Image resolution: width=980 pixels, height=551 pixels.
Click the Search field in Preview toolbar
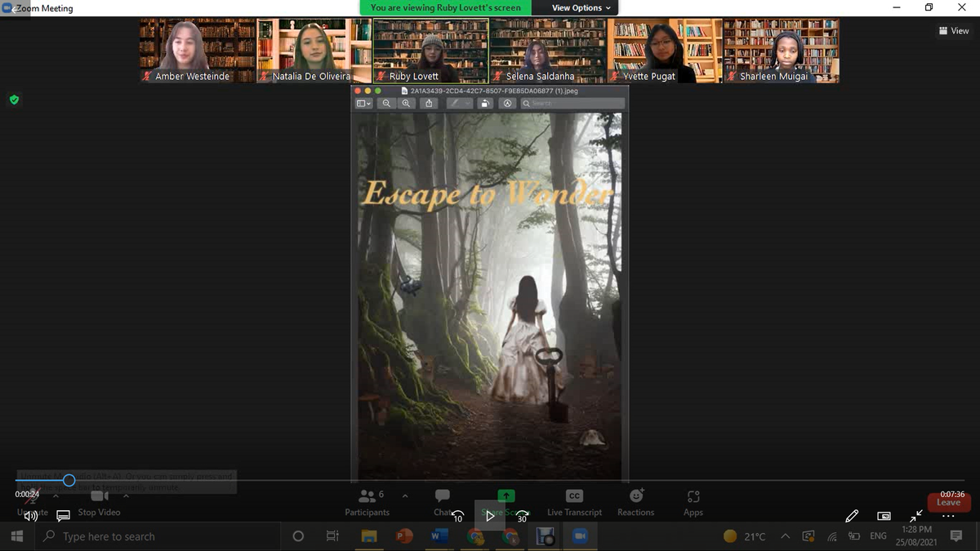pos(572,104)
